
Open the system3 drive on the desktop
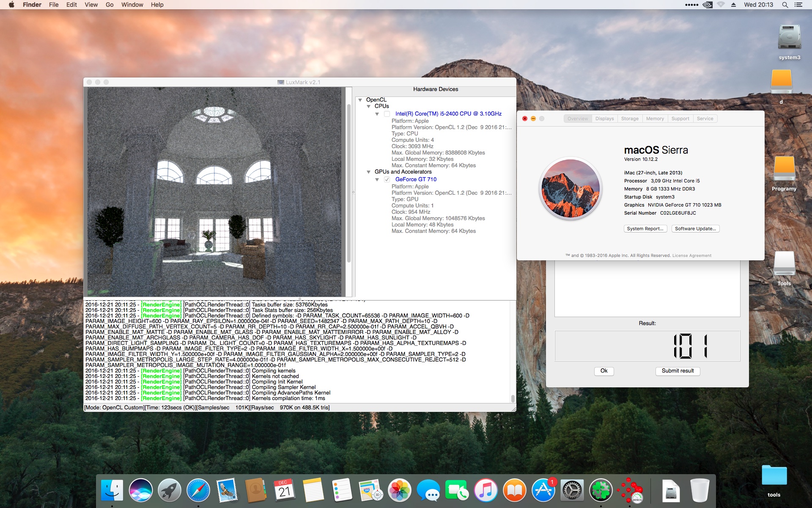pyautogui.click(x=789, y=38)
